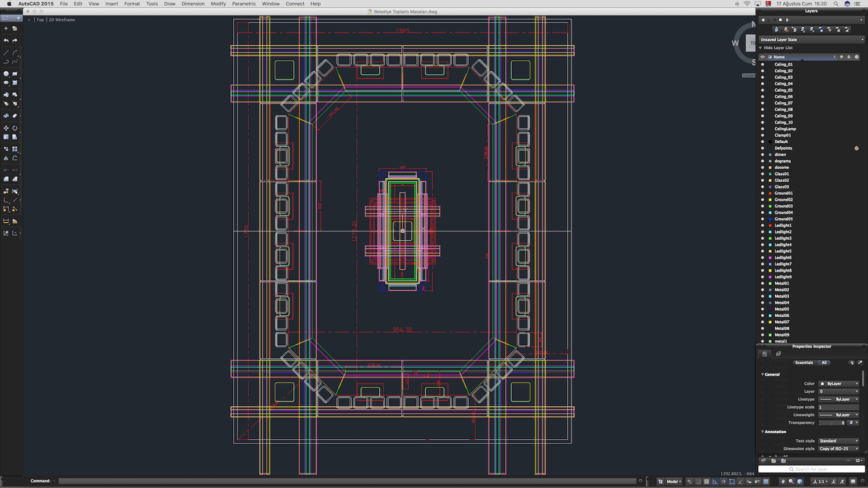
Task: Open the Parametric menu
Action: click(244, 4)
